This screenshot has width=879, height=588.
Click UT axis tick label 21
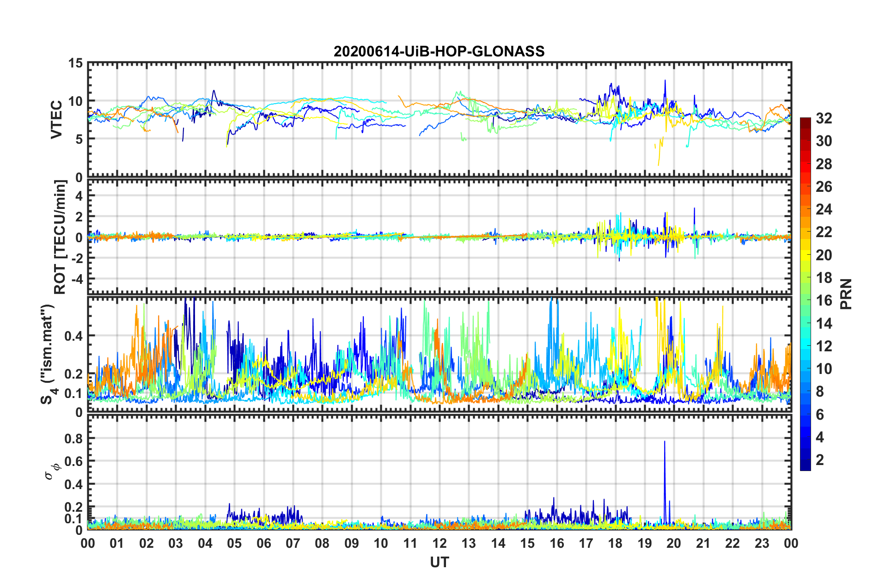703,543
